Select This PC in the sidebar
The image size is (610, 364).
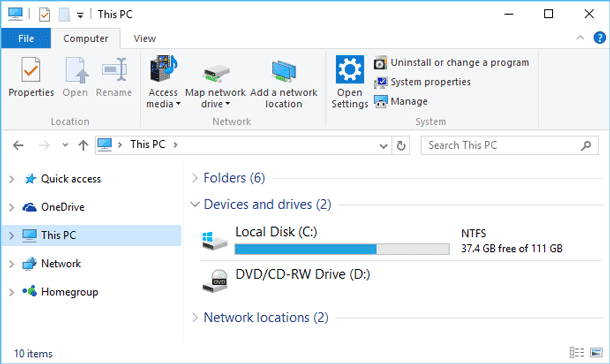(58, 235)
